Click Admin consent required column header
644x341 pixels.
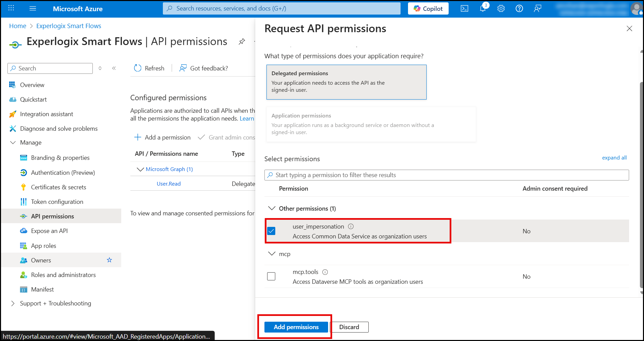tap(555, 189)
